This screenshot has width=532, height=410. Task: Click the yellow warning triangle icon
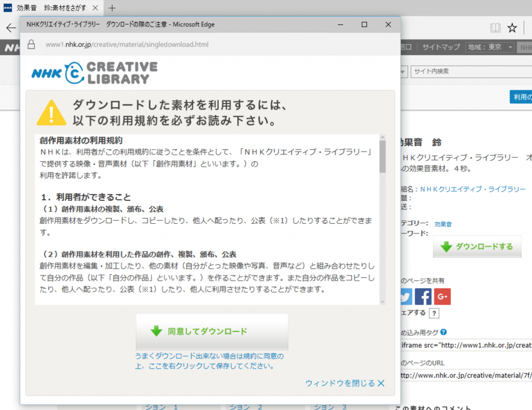(51, 113)
